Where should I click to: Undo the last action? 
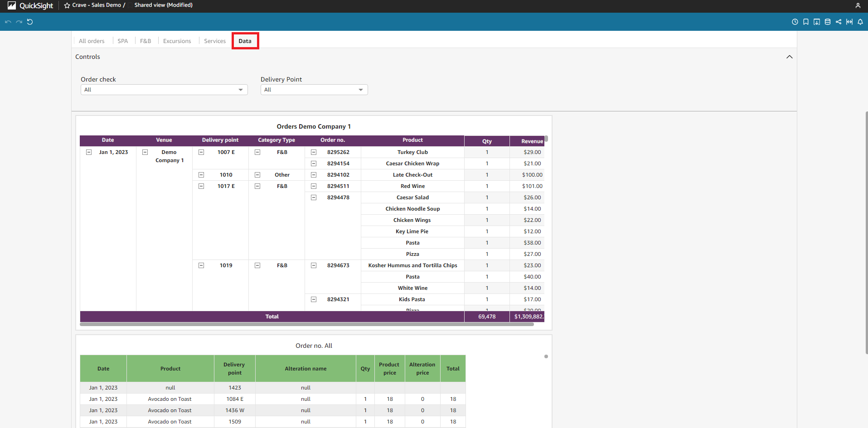tap(8, 22)
